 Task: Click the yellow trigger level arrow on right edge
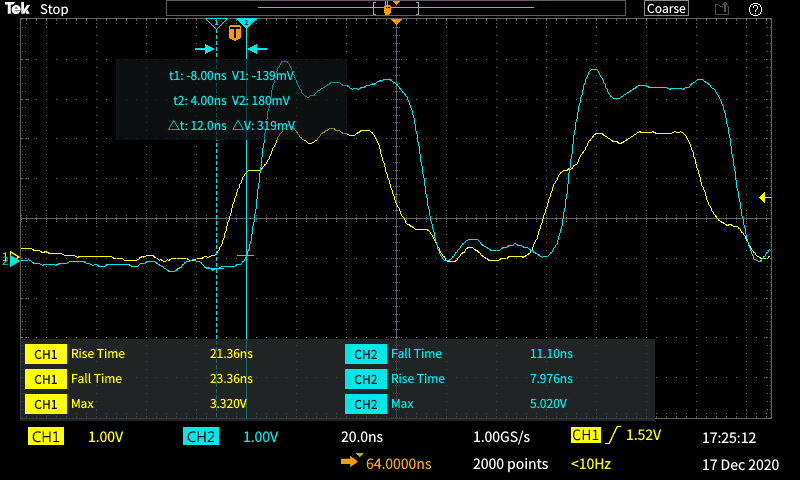[765, 197]
